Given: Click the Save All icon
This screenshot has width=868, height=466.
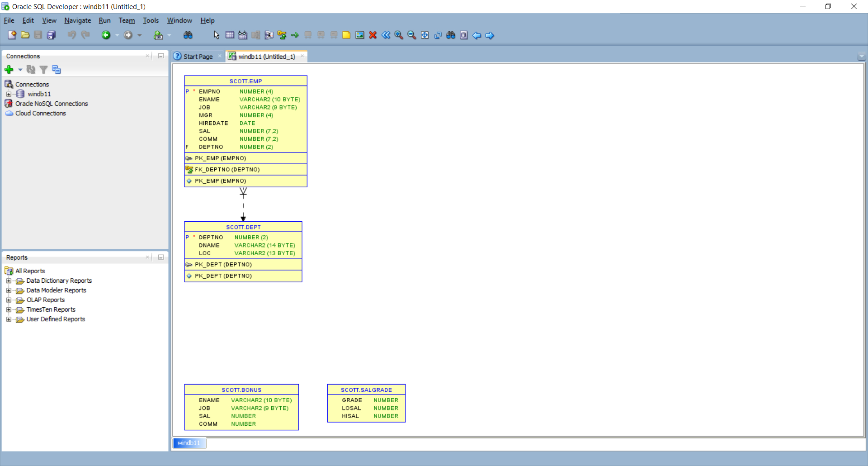Looking at the screenshot, I should [51, 35].
